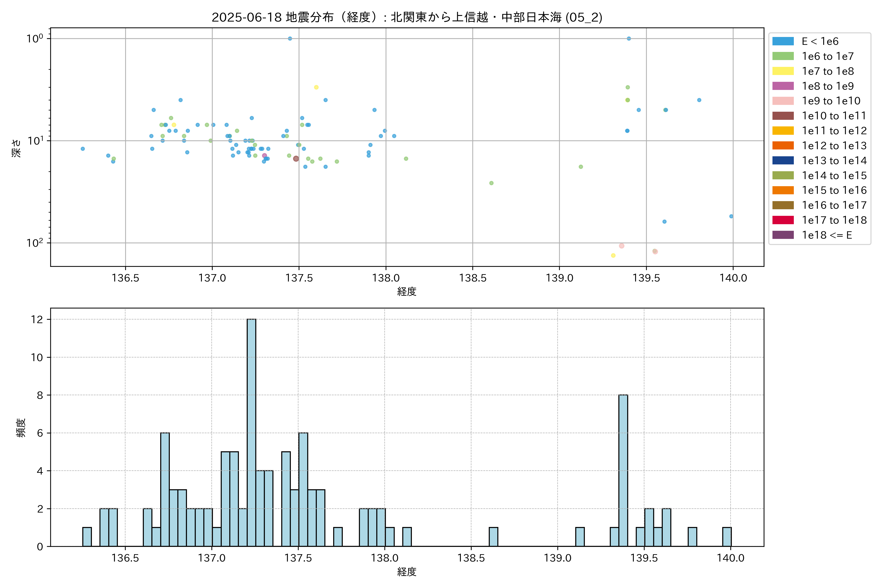Image resolution: width=882 pixels, height=588 pixels.
Task: Click the 1e15 to 1e16 legend label
Action: [x=834, y=191]
